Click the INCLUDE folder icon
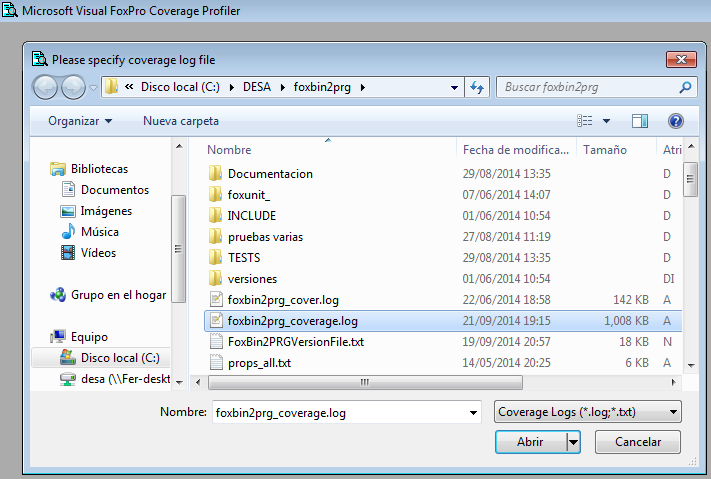 216,215
